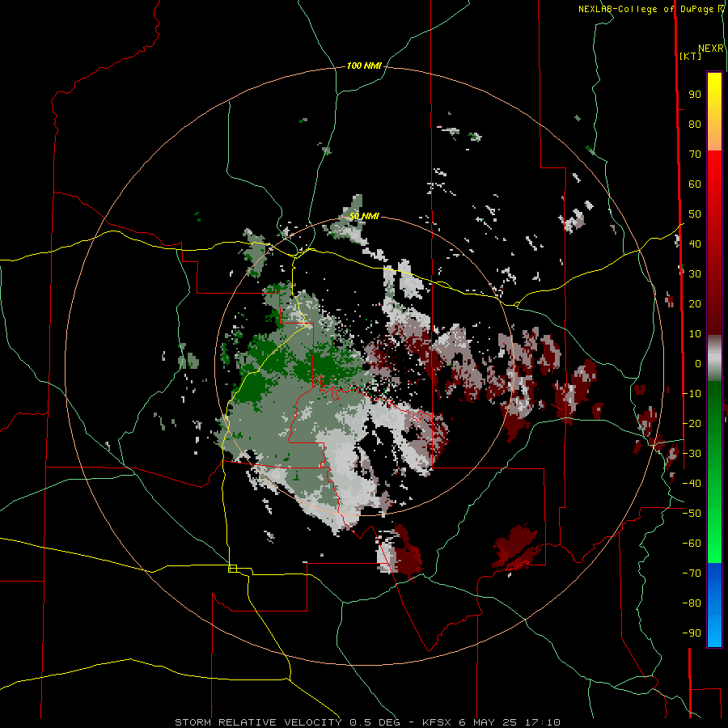
Task: Click the 80 value on the velocity scale
Action: (x=695, y=124)
